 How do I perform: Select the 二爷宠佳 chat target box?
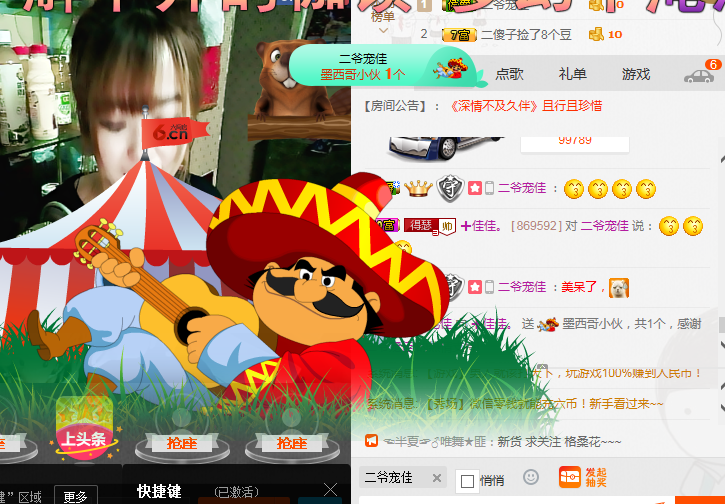click(403, 478)
